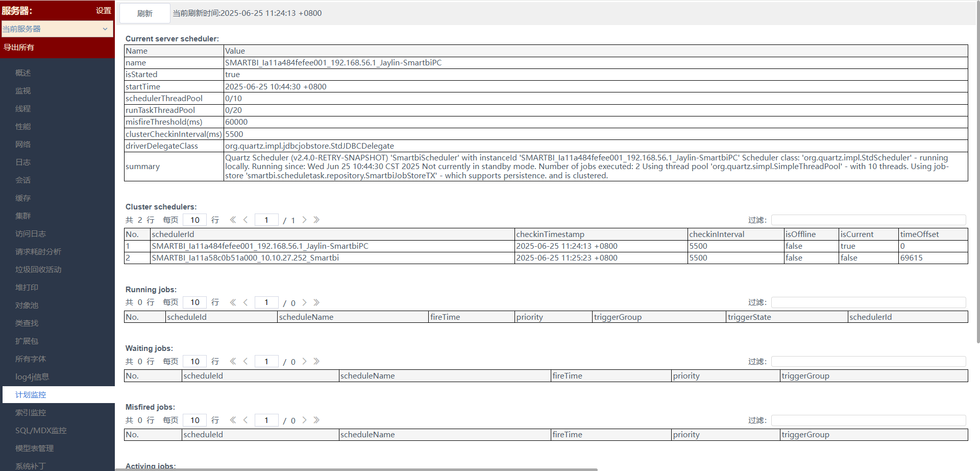This screenshot has width=980, height=471.
Task: Open 性能 in the sidebar
Action: coord(23,127)
